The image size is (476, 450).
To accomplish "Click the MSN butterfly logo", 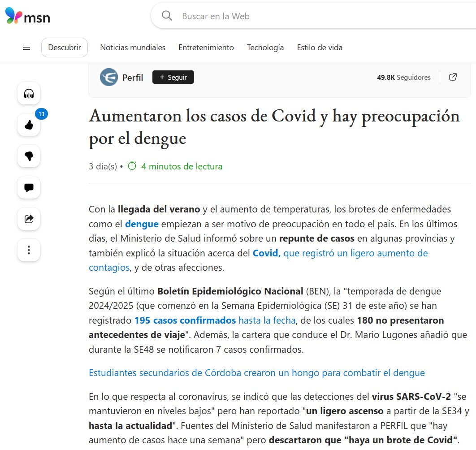I will tap(13, 16).
